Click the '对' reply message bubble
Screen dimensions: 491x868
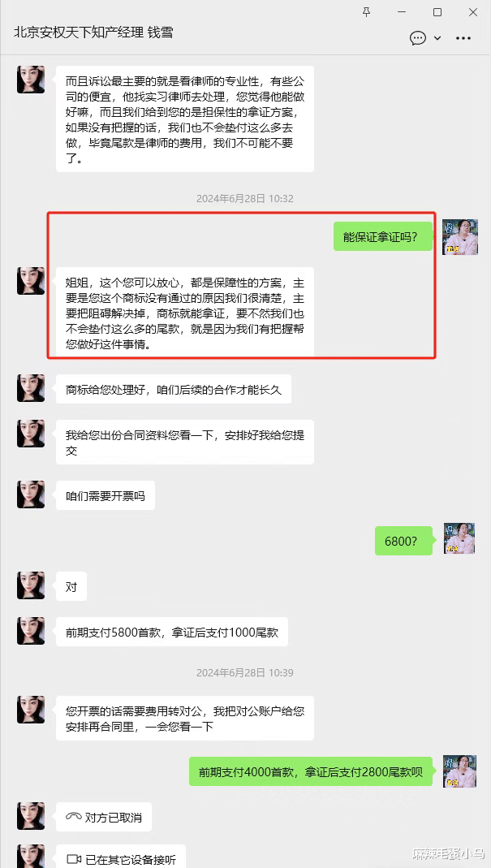tap(71, 586)
